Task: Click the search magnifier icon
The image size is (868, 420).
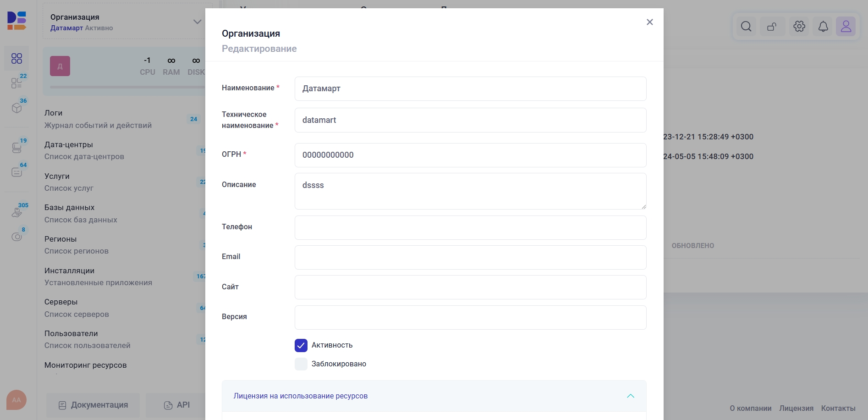Action: (746, 27)
